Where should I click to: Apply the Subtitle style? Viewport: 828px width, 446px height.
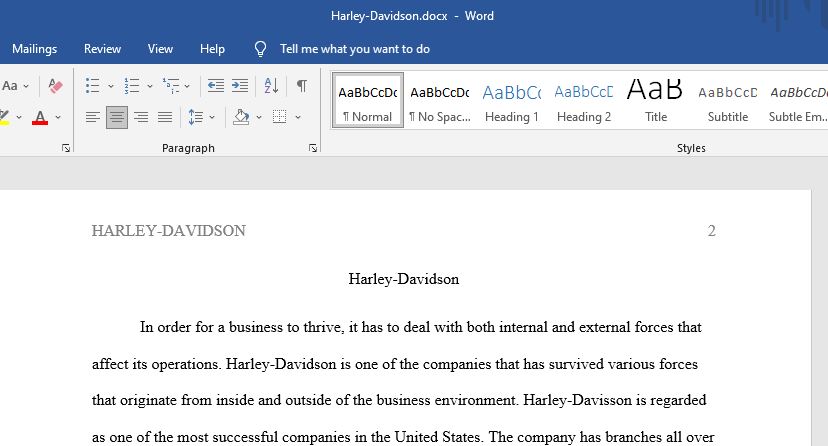point(728,100)
